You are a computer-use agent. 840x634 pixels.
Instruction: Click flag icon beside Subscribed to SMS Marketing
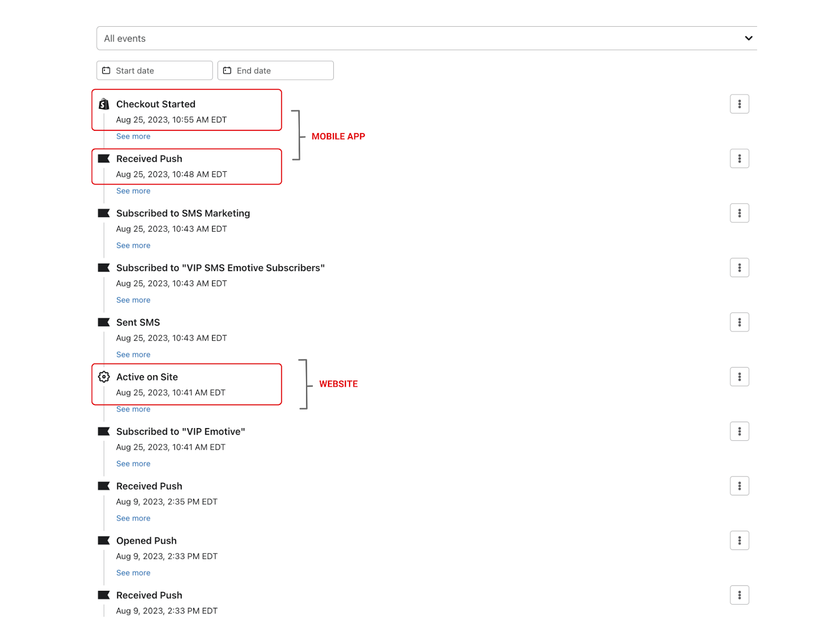point(104,213)
